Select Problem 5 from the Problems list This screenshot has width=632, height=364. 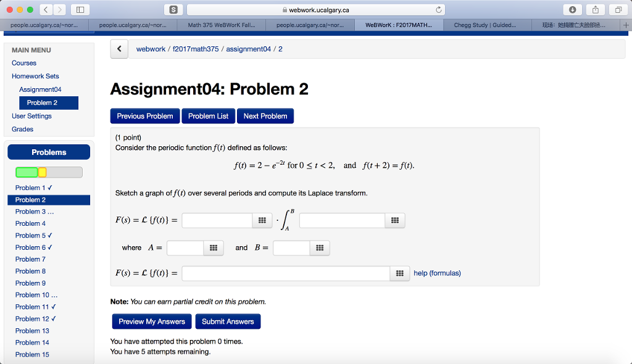click(x=33, y=235)
